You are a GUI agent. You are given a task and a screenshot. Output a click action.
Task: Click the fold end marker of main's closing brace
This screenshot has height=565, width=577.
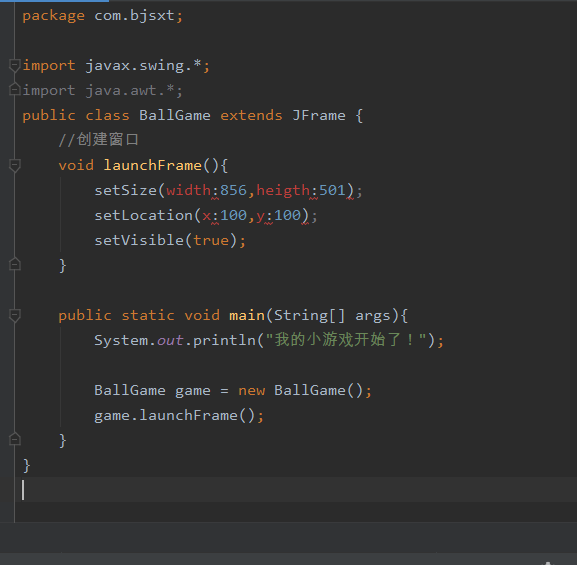[x=14, y=439]
